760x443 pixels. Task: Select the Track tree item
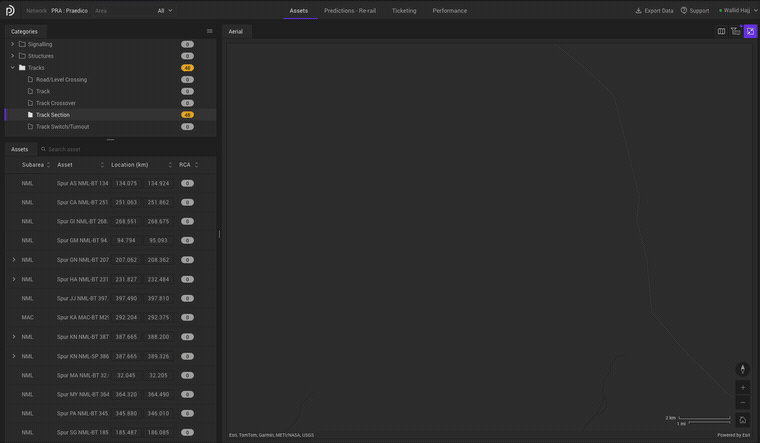pyautogui.click(x=111, y=91)
